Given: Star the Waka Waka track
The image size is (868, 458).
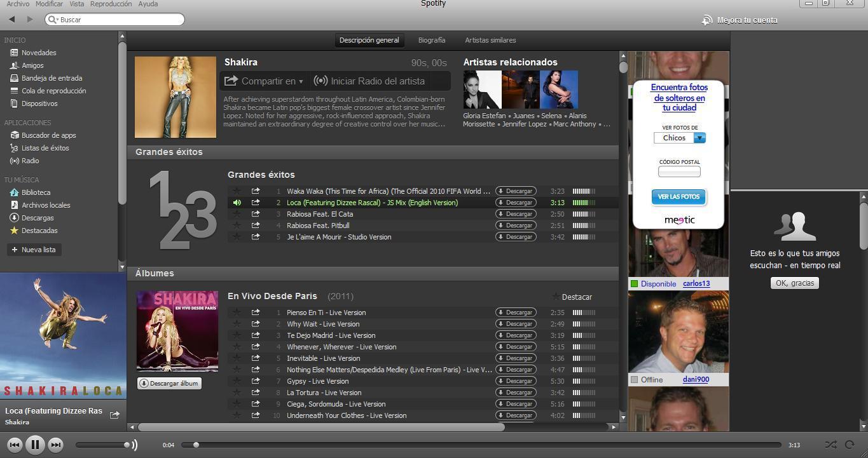Looking at the screenshot, I should click(237, 191).
